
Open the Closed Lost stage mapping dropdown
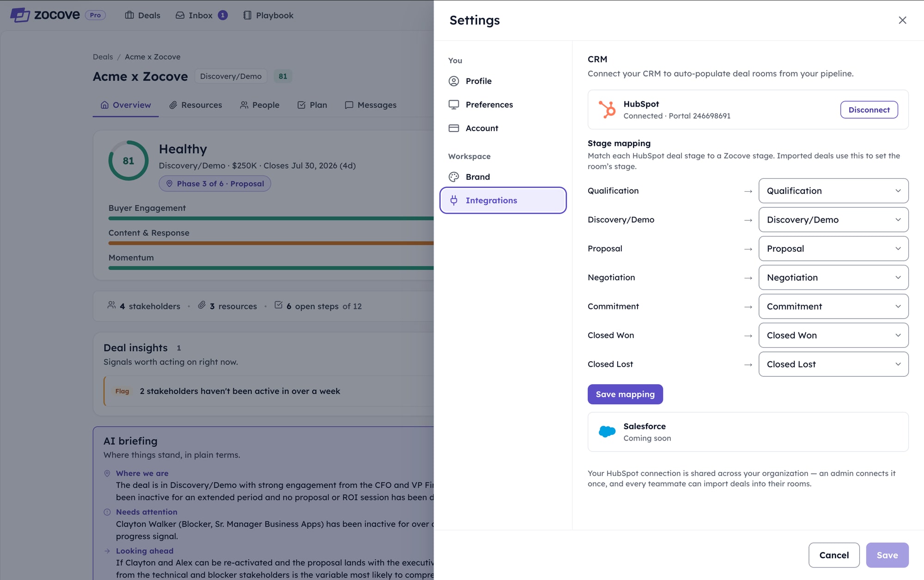point(833,364)
